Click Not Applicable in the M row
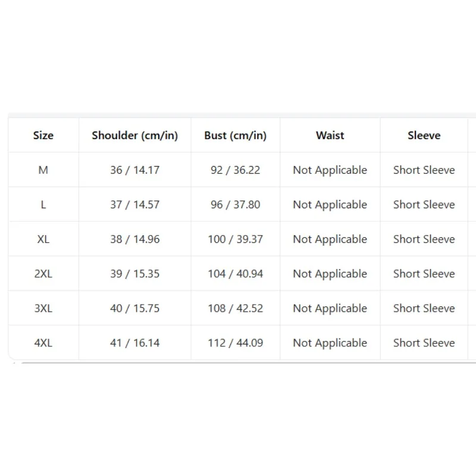 330,170
